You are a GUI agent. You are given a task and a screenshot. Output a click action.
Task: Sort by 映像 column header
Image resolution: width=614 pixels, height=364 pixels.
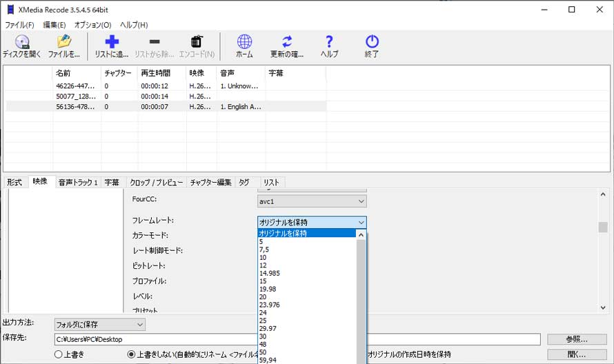click(x=201, y=73)
